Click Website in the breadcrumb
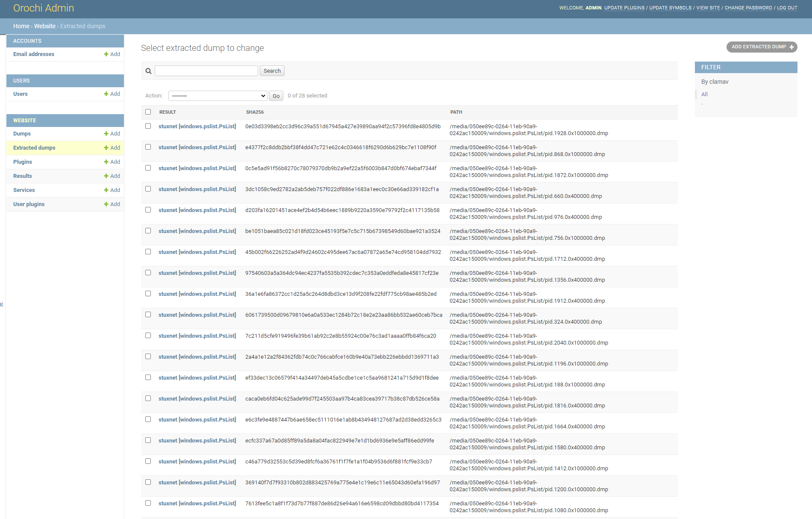The width and height of the screenshot is (812, 519). [45, 26]
